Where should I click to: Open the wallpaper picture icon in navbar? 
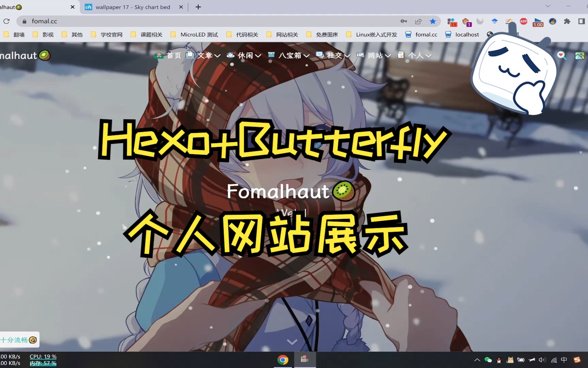[x=579, y=55]
